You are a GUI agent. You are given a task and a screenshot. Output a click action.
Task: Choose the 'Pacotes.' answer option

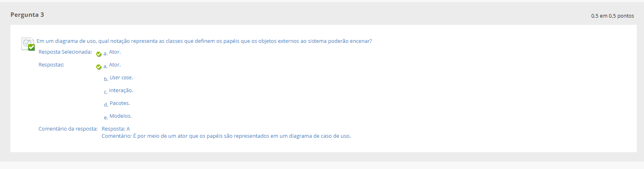[x=120, y=103]
